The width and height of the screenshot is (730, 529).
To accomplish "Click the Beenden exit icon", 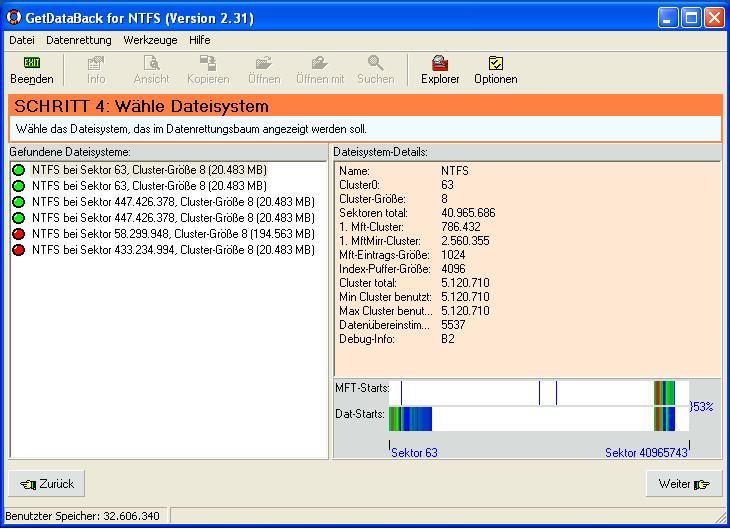I will 32,62.
